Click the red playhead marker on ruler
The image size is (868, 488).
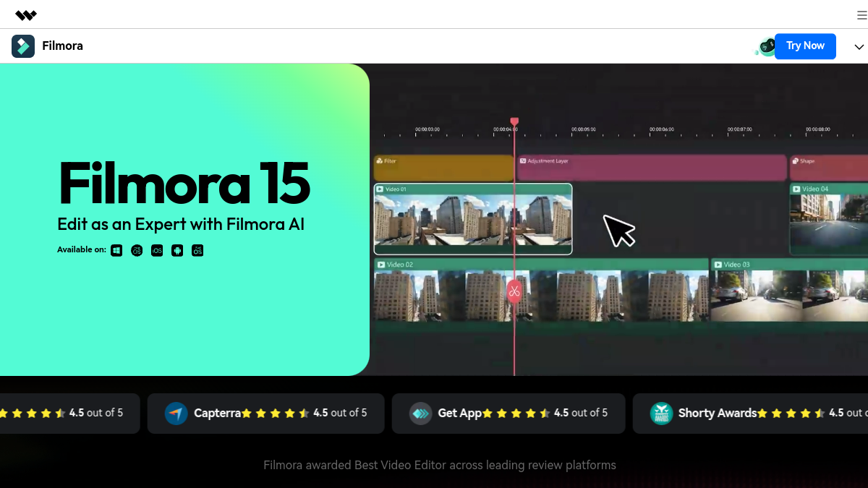point(514,122)
